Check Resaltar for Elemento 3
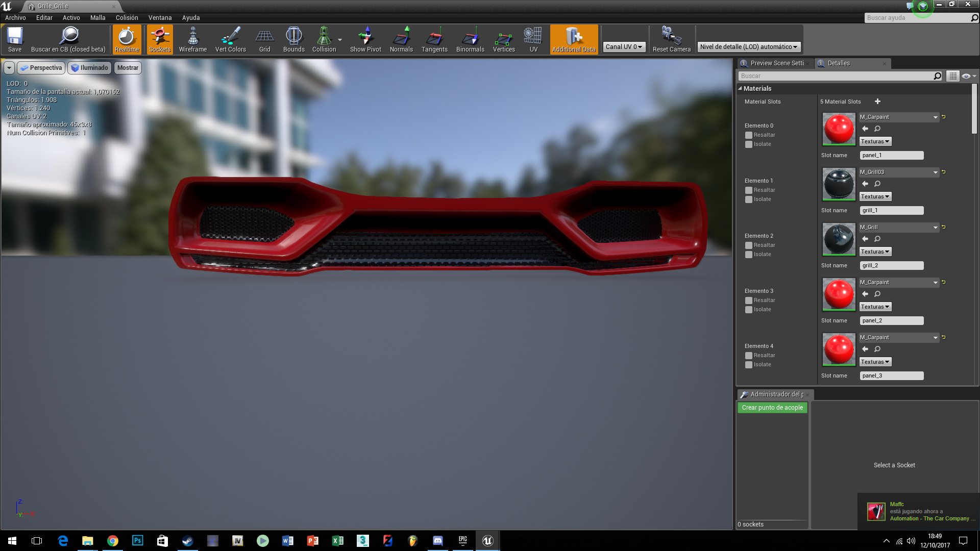 749,300
